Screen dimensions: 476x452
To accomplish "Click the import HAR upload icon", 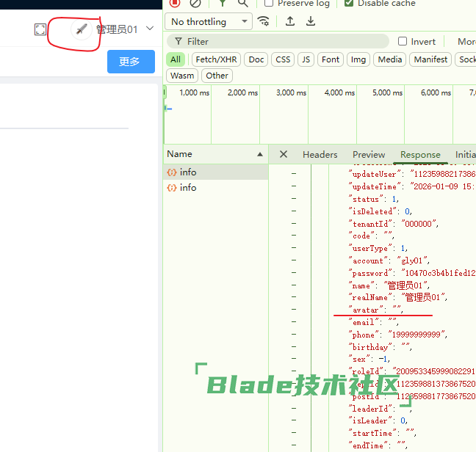I will pyautogui.click(x=290, y=21).
